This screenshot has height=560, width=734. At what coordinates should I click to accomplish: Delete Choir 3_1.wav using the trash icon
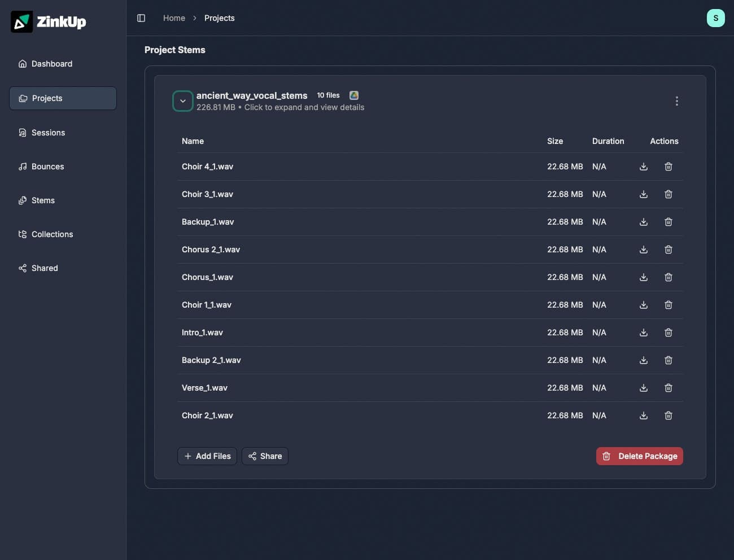pyautogui.click(x=668, y=194)
